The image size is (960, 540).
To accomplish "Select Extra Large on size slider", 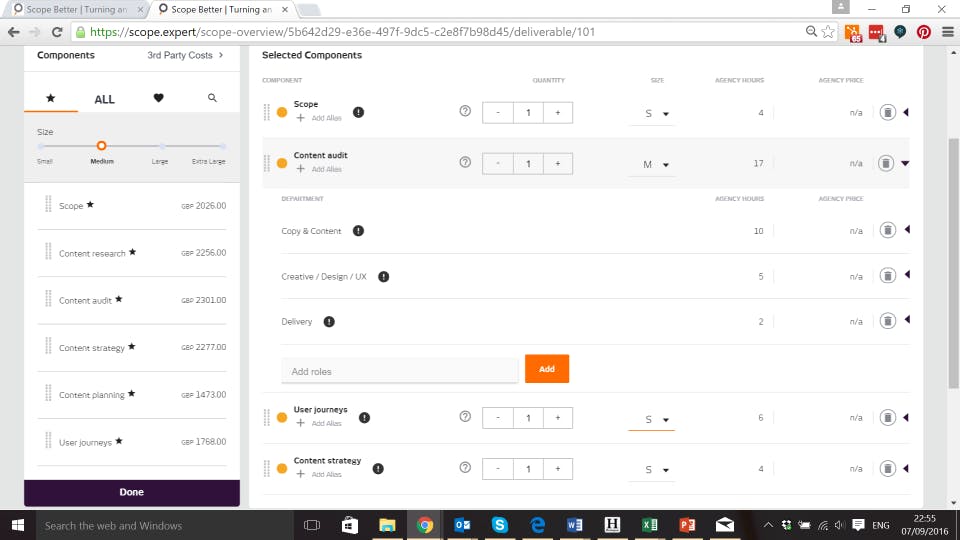I will pyautogui.click(x=222, y=146).
